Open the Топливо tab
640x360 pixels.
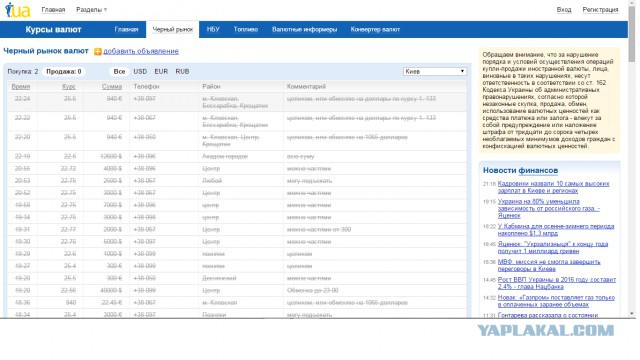click(246, 29)
